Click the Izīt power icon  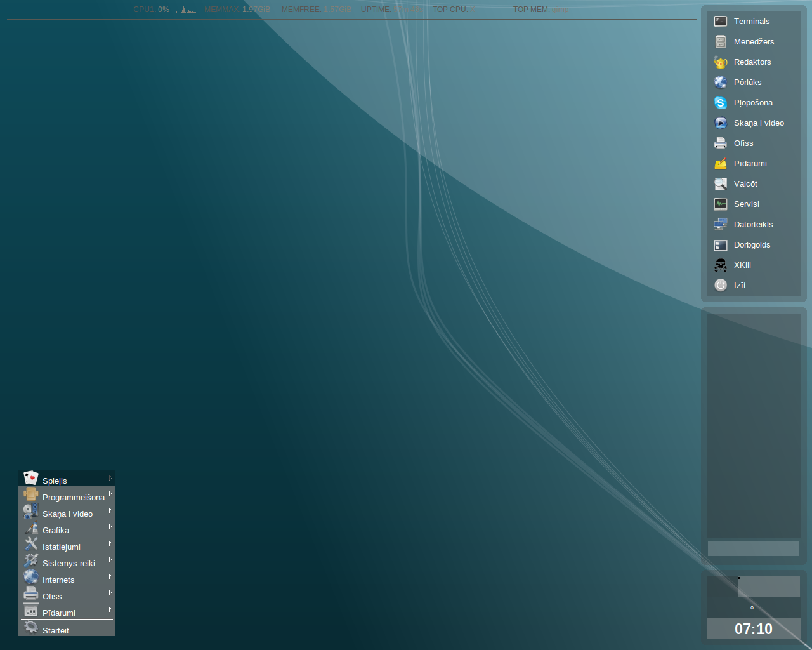721,286
